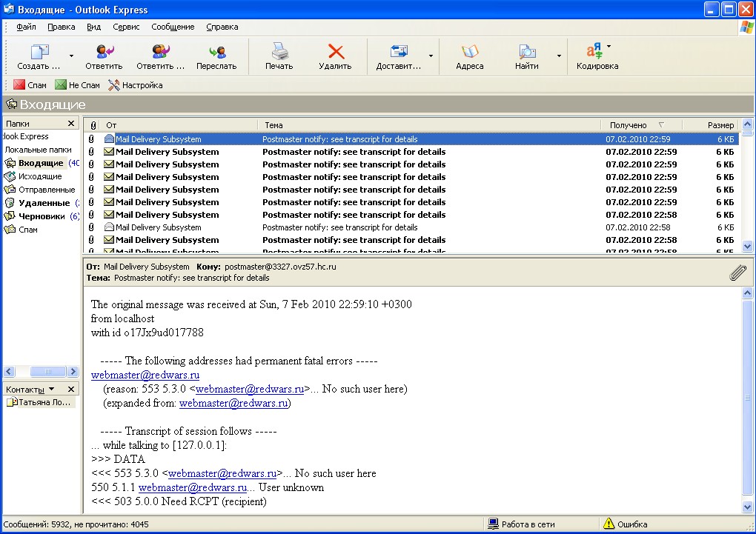Click the Send/Receive (Доставить) icon
The height and width of the screenshot is (534, 756).
[x=398, y=51]
